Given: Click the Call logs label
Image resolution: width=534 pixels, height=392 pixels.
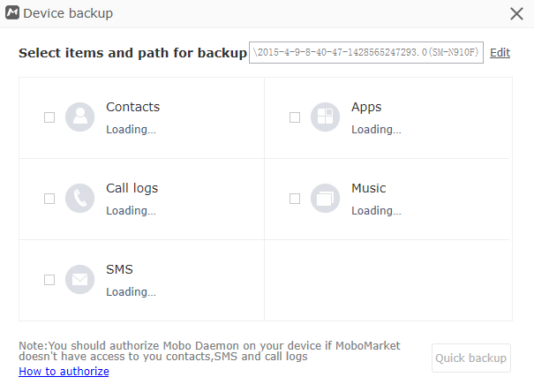Looking at the screenshot, I should tap(132, 188).
